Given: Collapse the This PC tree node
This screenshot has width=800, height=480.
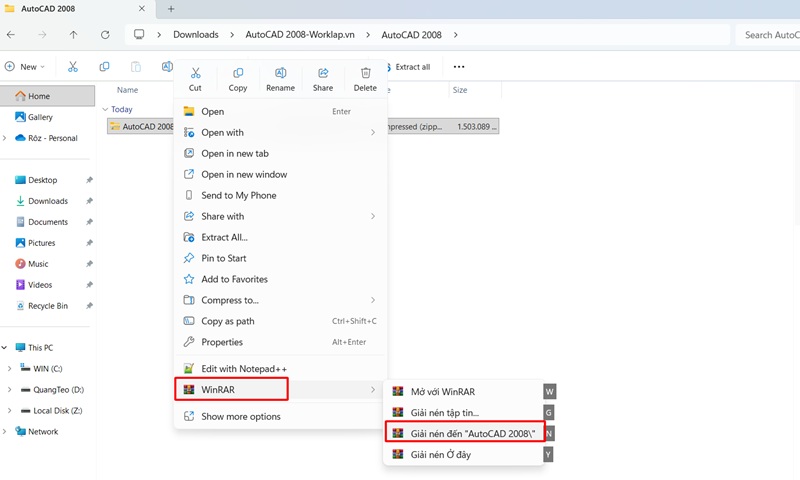Looking at the screenshot, I should pos(5,347).
